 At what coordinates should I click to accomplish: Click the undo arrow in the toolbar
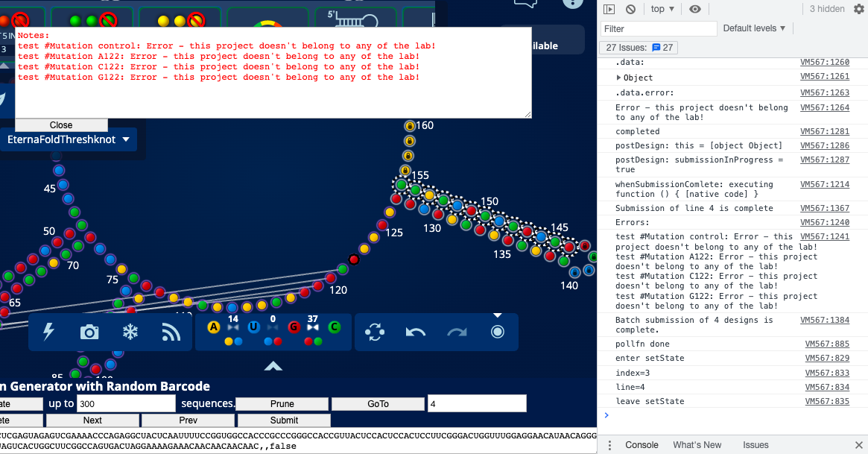tap(415, 332)
